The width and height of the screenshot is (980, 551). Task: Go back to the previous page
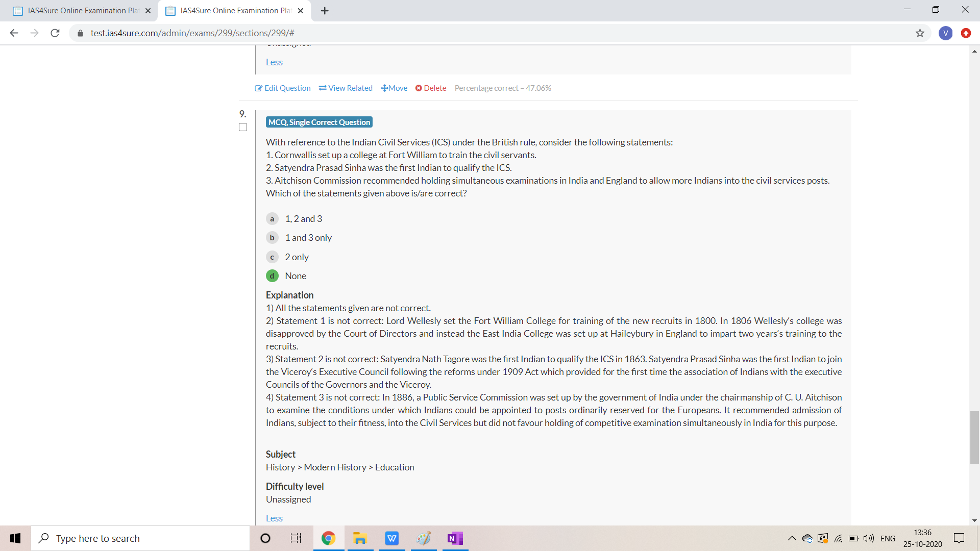[x=14, y=33]
